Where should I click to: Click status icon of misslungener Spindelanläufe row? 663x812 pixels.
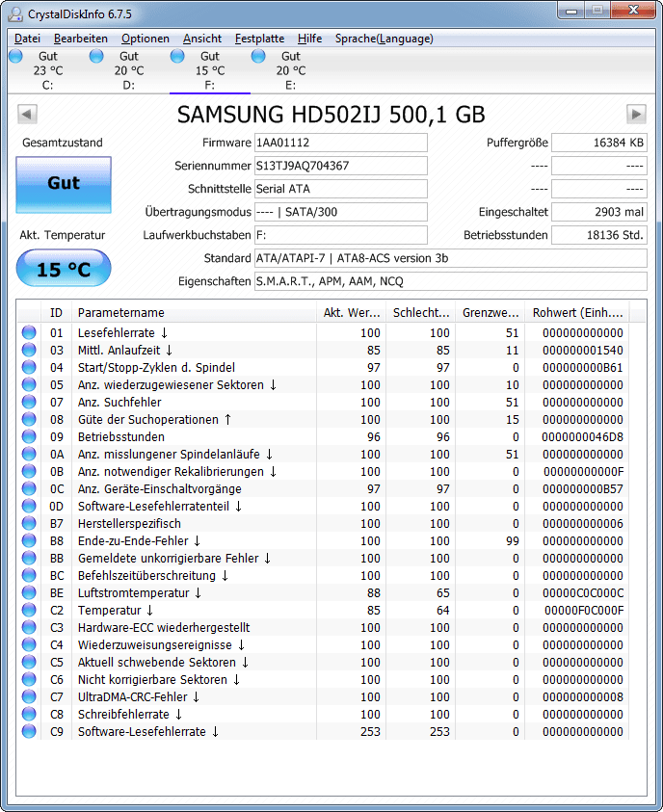coord(29,454)
